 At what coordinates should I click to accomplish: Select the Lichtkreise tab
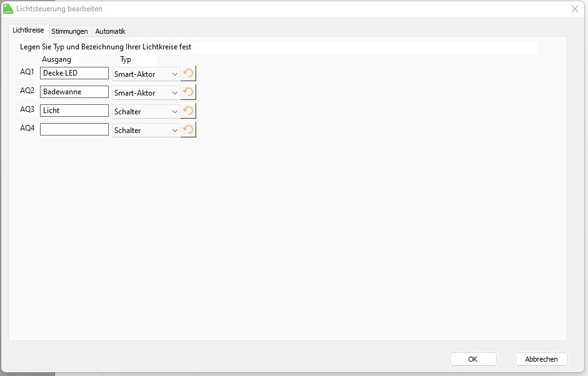point(28,31)
